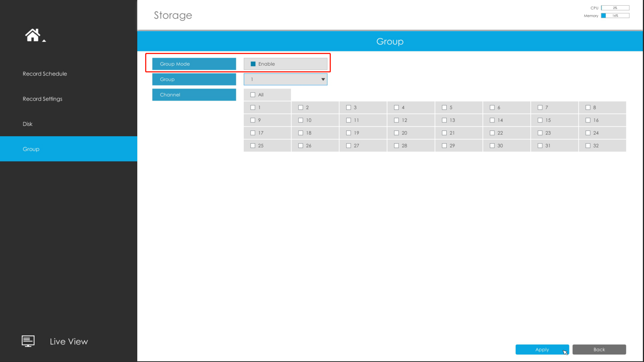The height and width of the screenshot is (362, 644).
Task: Enable channel 4 checkbox
Action: [x=396, y=108]
